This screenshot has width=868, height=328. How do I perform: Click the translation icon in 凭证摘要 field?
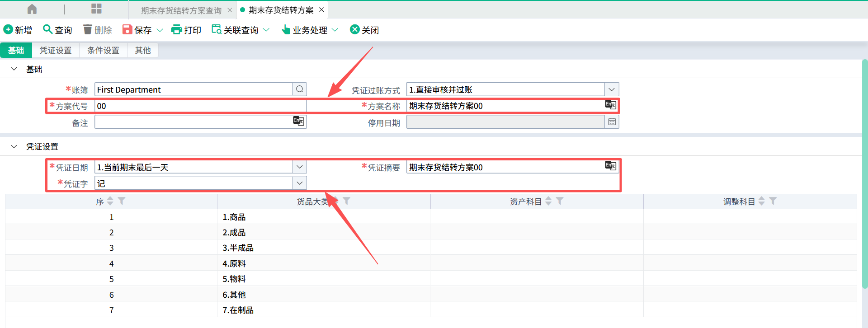pyautogui.click(x=610, y=166)
